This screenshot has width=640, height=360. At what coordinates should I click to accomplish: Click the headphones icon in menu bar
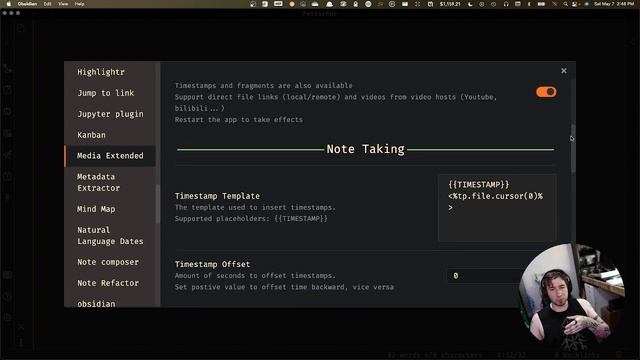click(x=506, y=4)
